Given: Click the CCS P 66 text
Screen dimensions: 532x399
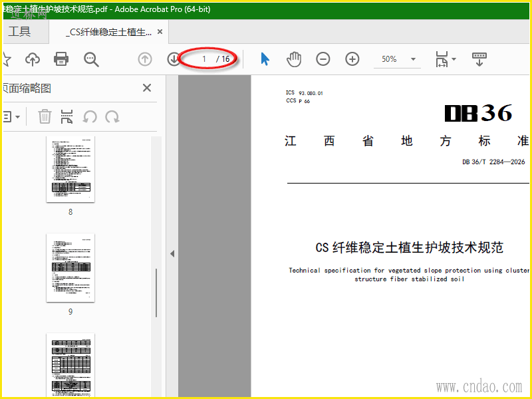Looking at the screenshot, I should pos(298,101).
